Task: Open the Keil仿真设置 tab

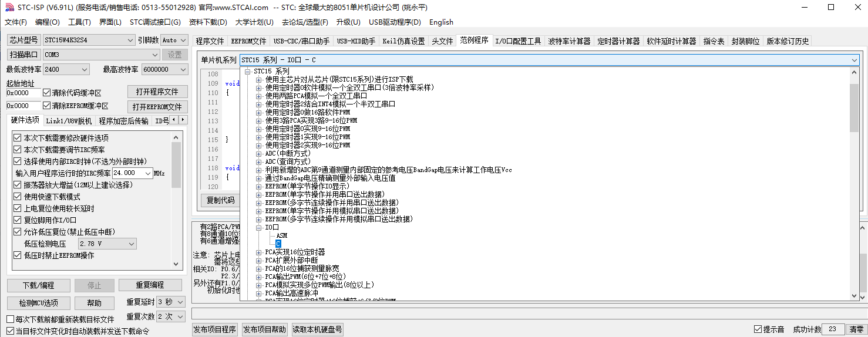Action: (x=403, y=41)
